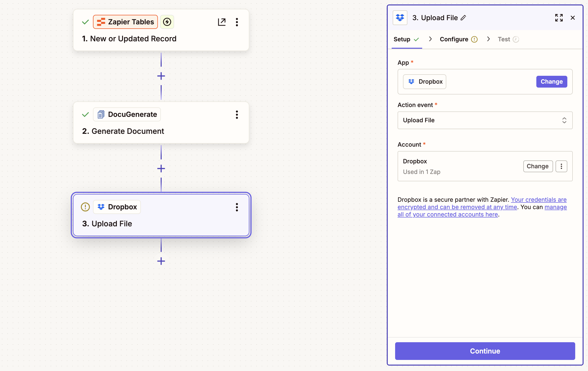
Task: Click the Test tab clock status icon
Action: click(516, 39)
